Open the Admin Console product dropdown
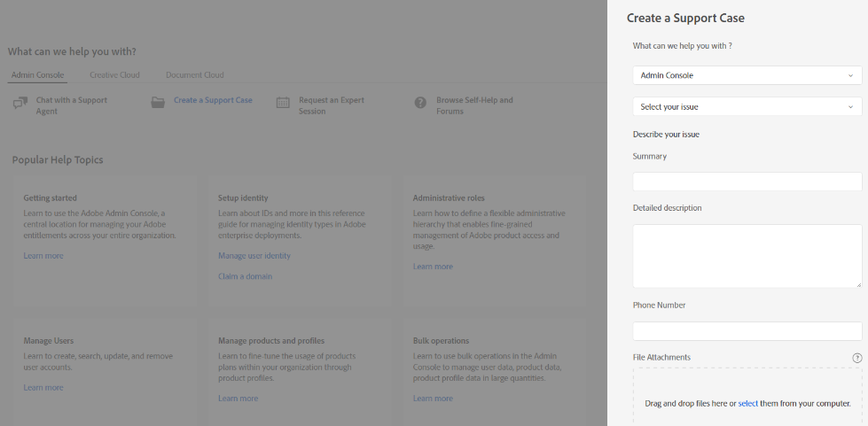The image size is (868, 426). click(x=747, y=76)
